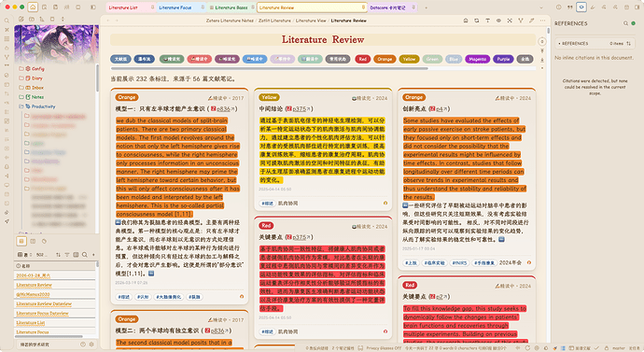Screen dimensions: 644x352
Task: Open the tab list dropdown chevron
Action: point(541,7)
